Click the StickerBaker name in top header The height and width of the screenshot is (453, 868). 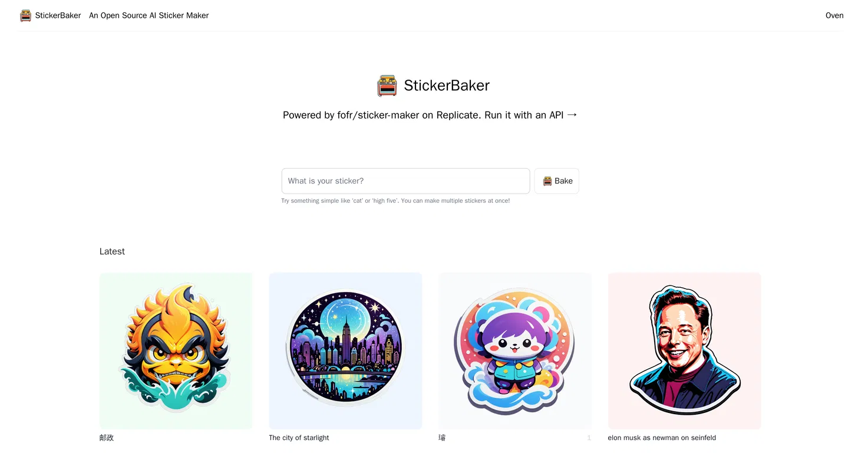[x=58, y=15]
